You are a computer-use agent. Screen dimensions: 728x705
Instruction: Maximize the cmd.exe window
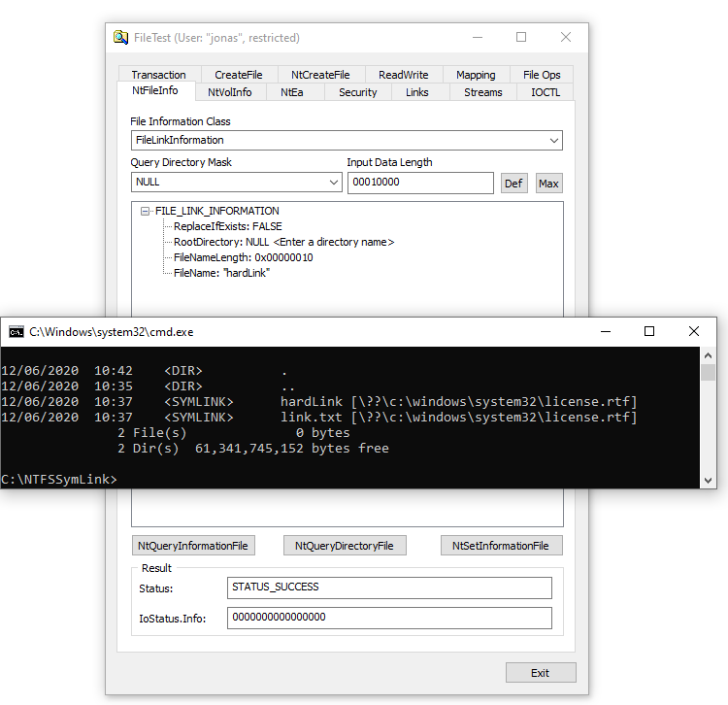click(649, 331)
